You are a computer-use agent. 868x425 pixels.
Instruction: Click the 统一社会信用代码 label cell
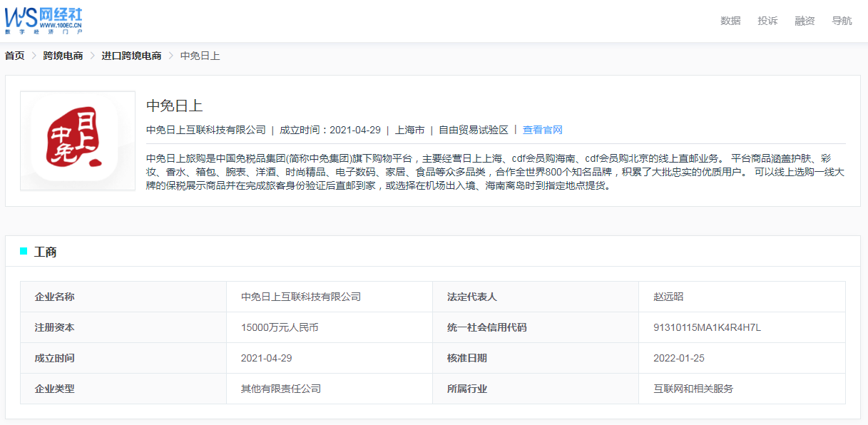pyautogui.click(x=536, y=327)
